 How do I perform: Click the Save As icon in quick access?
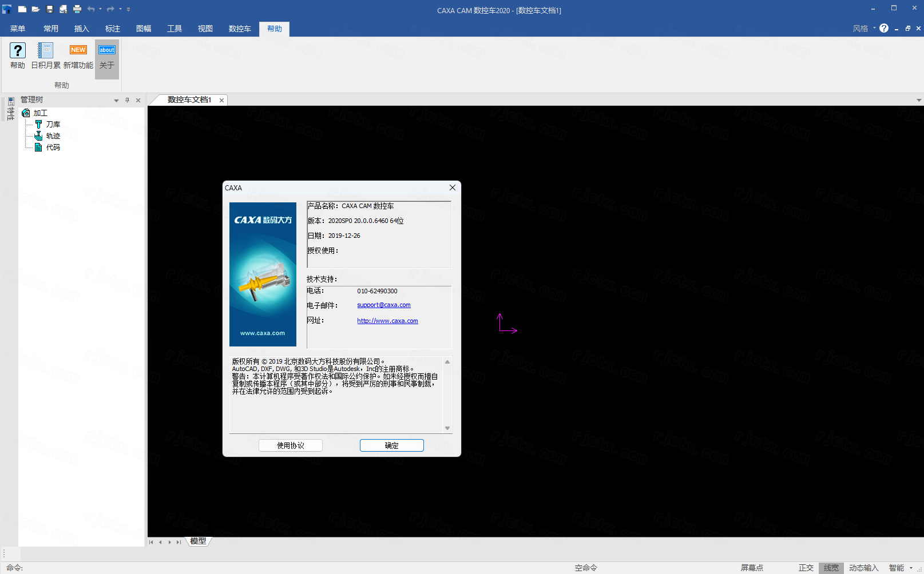64,9
